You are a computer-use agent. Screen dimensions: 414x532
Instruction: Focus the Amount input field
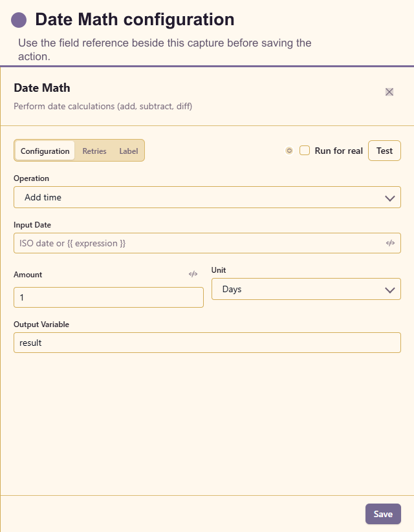[109, 297]
